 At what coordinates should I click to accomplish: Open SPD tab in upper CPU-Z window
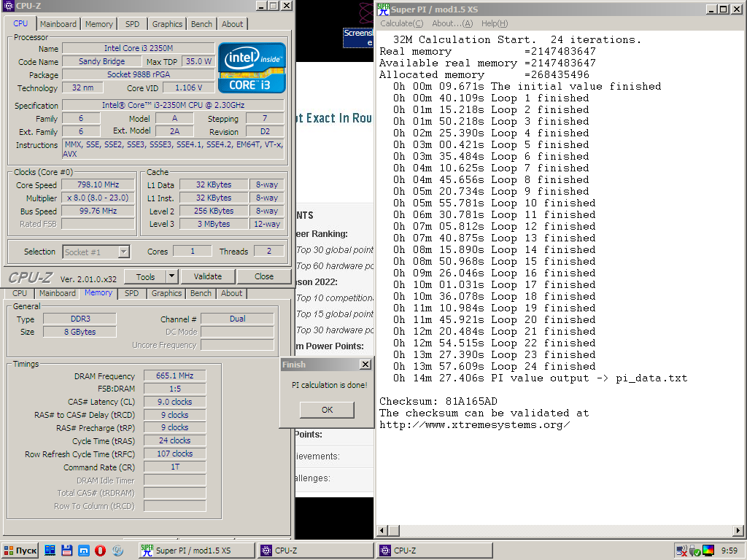[133, 24]
